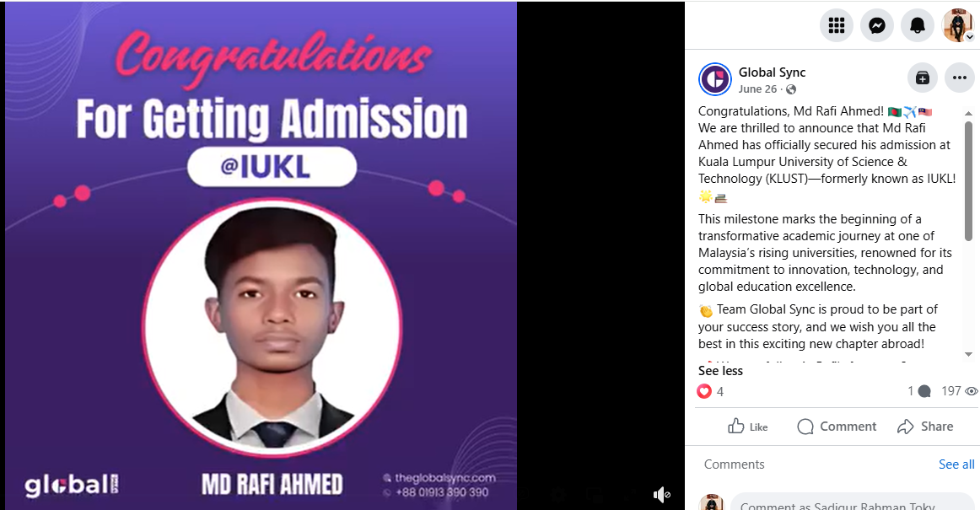Save this post with the bookmark icon

[x=923, y=78]
